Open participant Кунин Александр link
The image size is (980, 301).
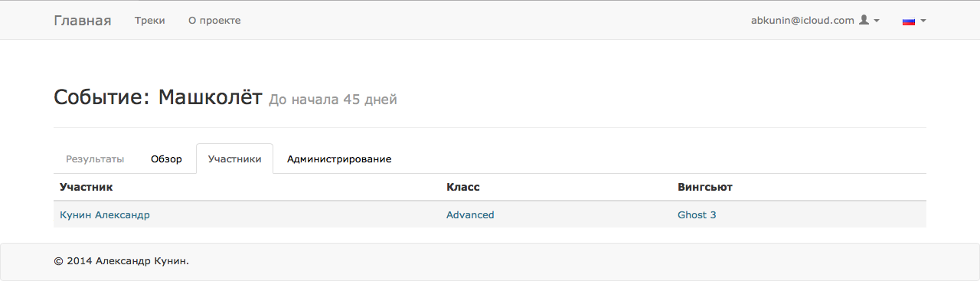pos(105,215)
